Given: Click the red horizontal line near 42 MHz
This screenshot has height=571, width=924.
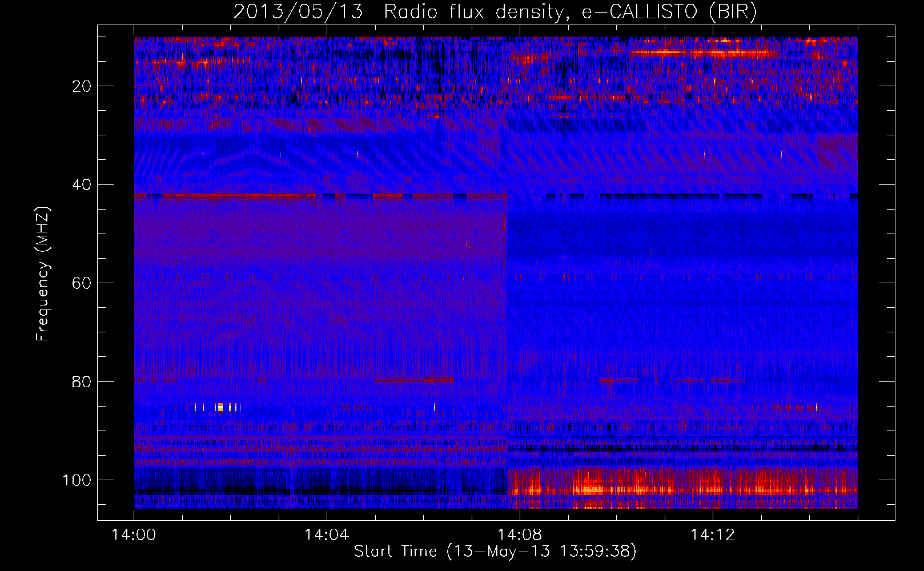Looking at the screenshot, I should [320, 196].
